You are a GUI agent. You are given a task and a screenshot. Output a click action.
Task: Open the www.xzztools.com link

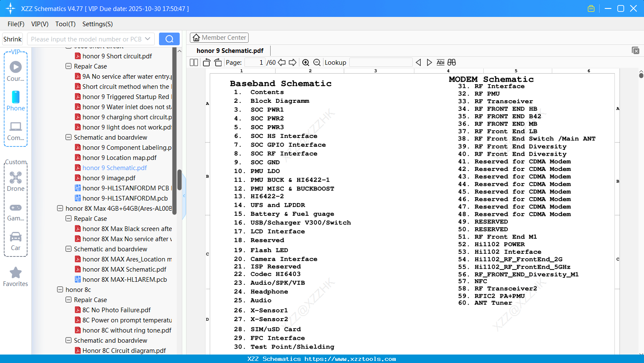(x=350, y=359)
